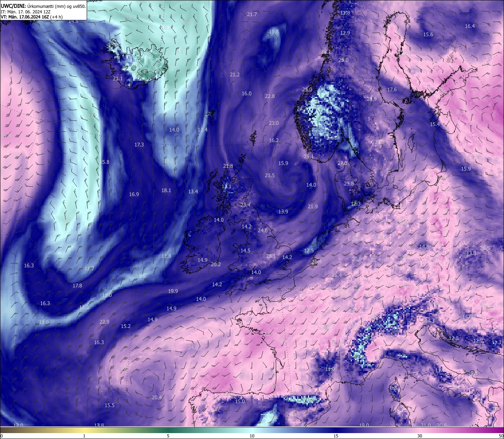Image resolution: width=504 pixels, height=439 pixels.
Task: Select the '11.0' value over southern France
Action: click(330, 369)
